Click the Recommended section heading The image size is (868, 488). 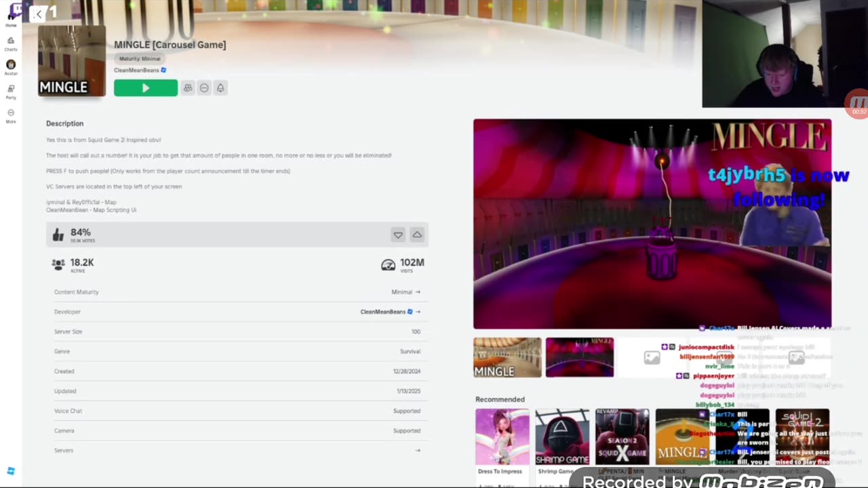coord(500,399)
